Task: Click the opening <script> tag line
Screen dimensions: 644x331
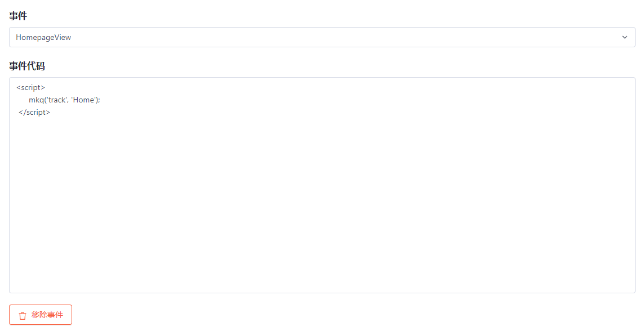Action: pos(31,87)
